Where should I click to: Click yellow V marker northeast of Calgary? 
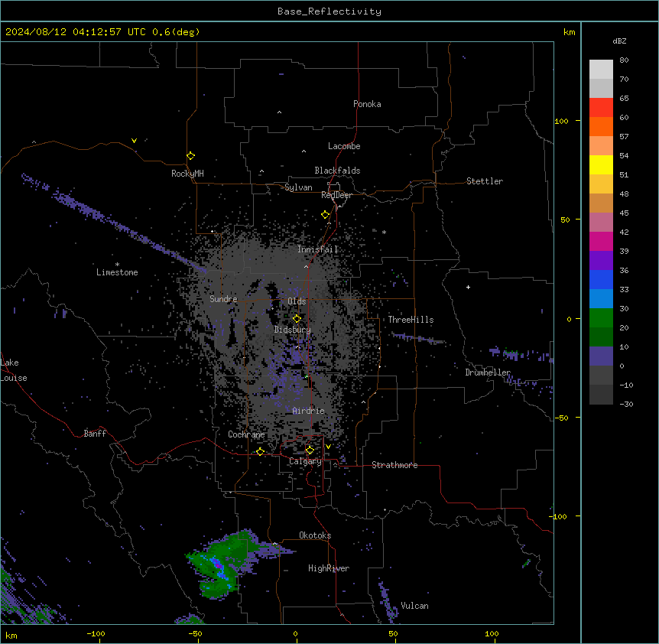(x=328, y=447)
